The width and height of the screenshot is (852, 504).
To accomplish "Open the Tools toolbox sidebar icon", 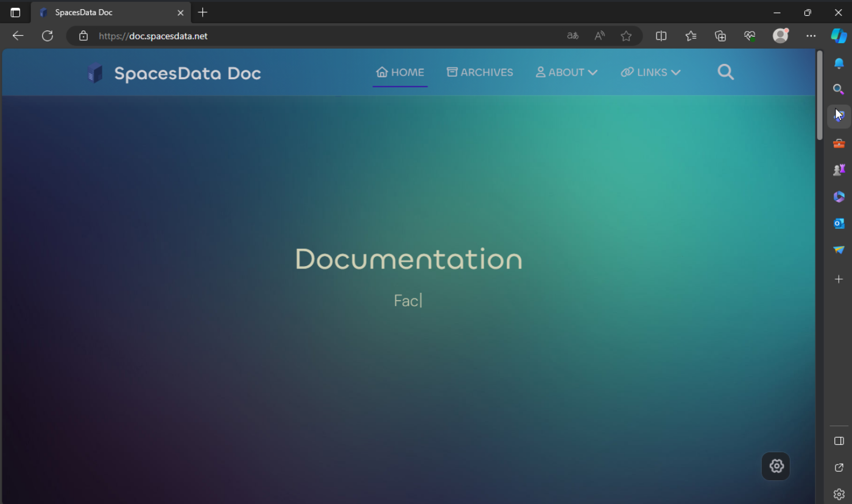I will pyautogui.click(x=839, y=144).
